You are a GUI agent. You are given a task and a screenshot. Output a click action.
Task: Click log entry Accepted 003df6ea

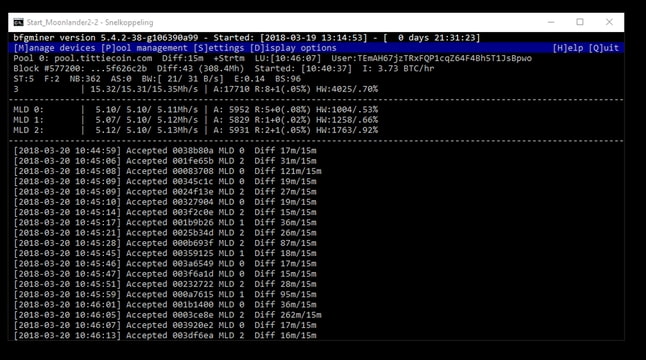coord(165,336)
